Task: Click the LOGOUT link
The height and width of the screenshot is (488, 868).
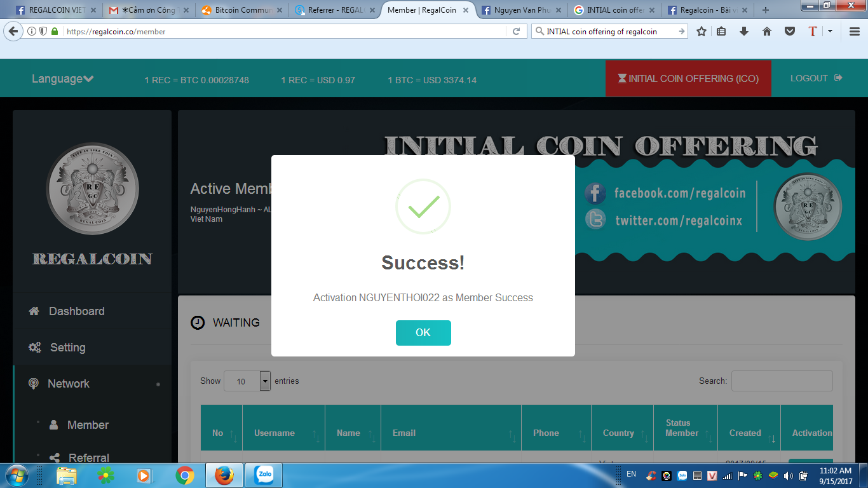Action: tap(816, 78)
